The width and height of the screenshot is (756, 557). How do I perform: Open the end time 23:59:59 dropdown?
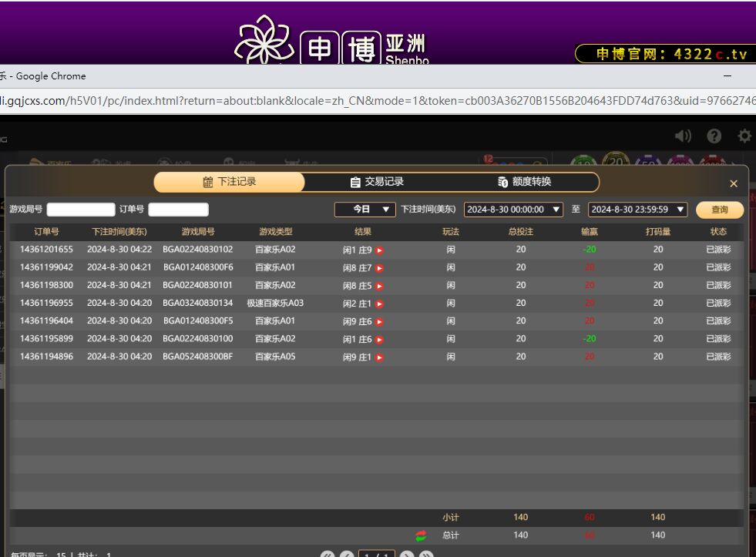pyautogui.click(x=637, y=210)
